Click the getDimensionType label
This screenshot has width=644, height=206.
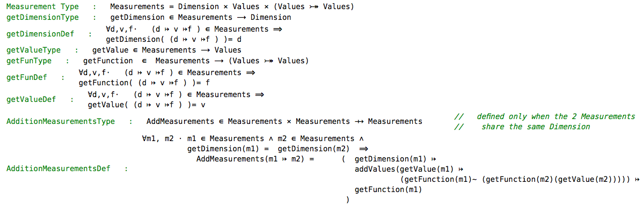pyautogui.click(x=42, y=17)
